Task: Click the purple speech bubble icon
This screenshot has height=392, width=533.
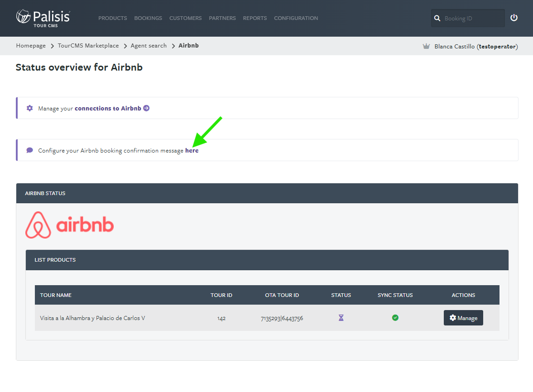Action: [29, 150]
